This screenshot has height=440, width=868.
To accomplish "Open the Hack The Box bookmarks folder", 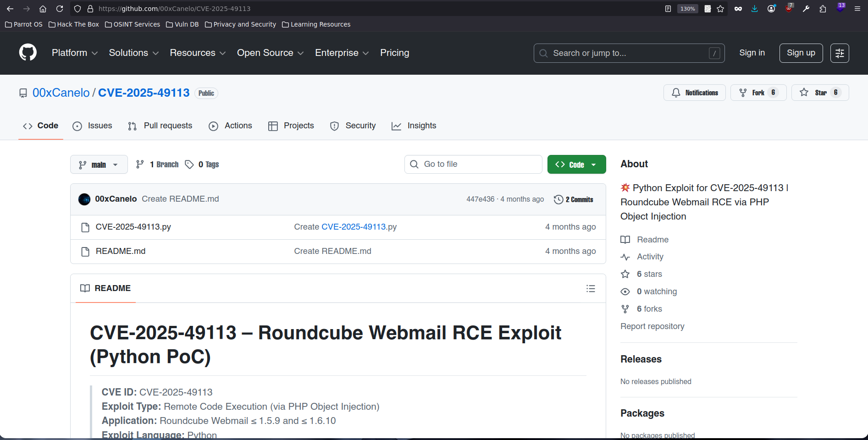I will click(x=74, y=24).
